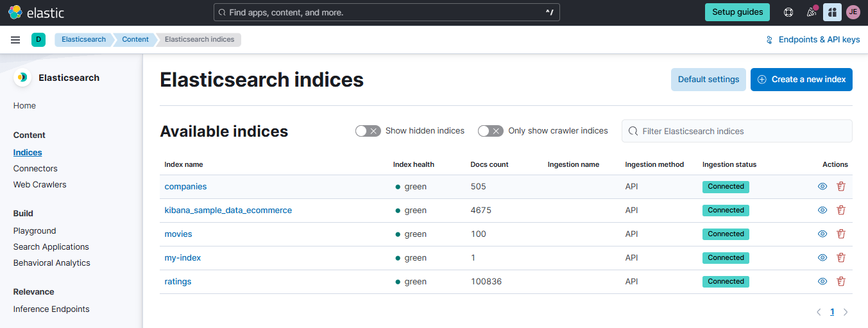Enable Only show crawler indices
Image resolution: width=868 pixels, height=328 pixels.
[x=491, y=131]
